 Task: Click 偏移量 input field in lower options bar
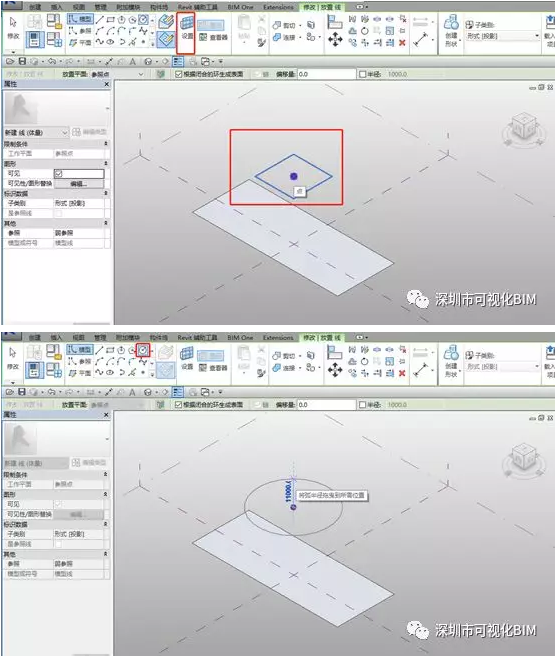[327, 405]
